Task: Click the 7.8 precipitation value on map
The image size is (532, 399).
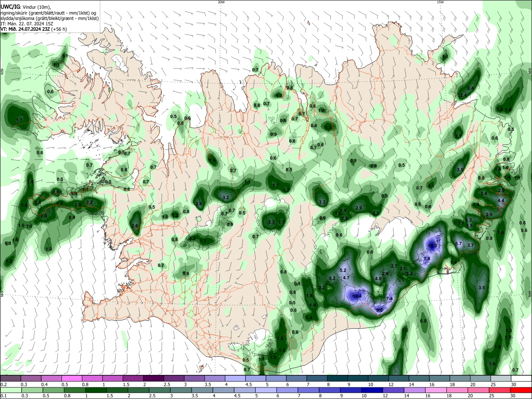Action: point(427,259)
